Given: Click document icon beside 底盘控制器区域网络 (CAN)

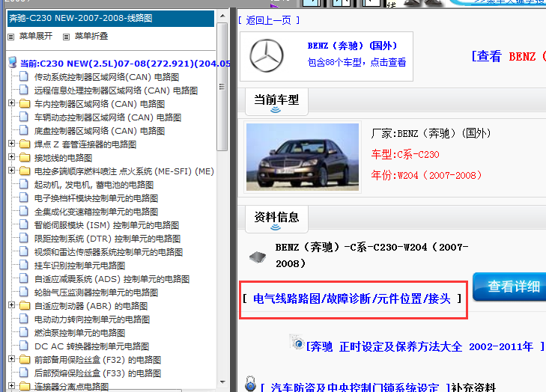Looking at the screenshot, I should click(24, 130).
